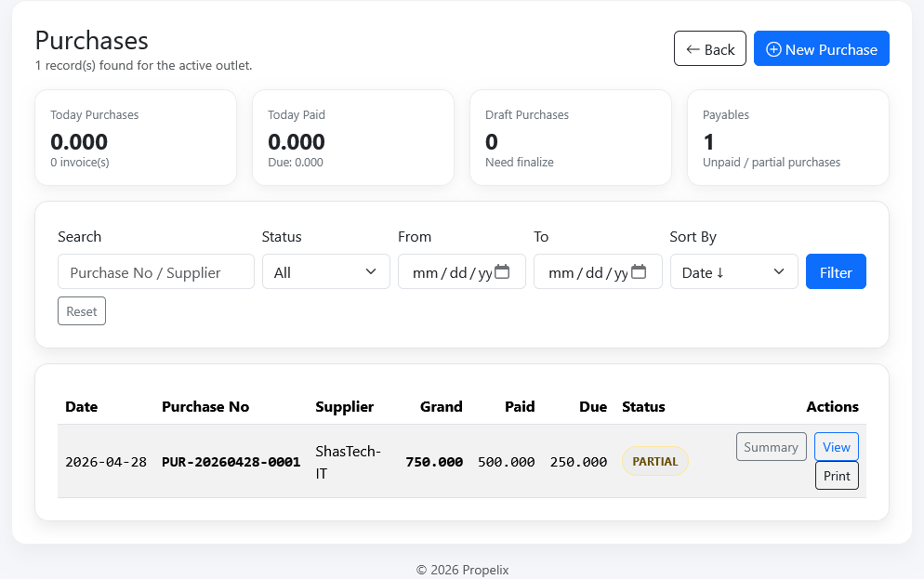Open Summary for PUR-20260428-0001
924x579 pixels.
point(771,447)
